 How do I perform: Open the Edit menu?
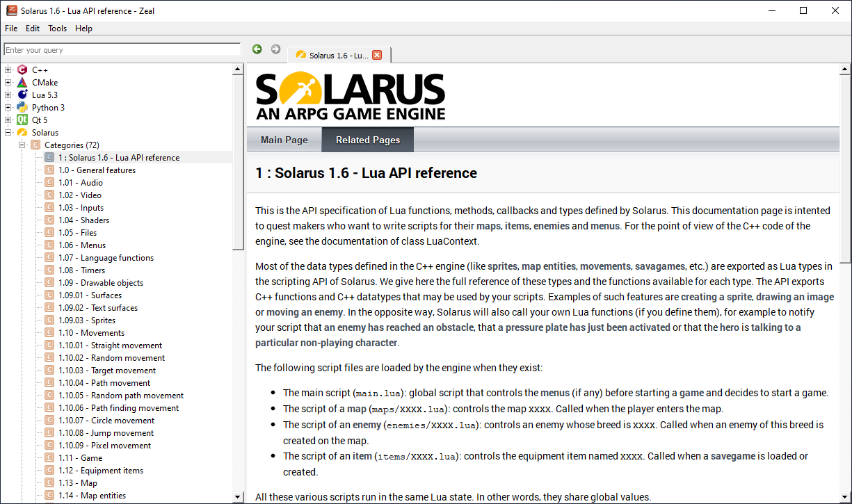click(33, 29)
